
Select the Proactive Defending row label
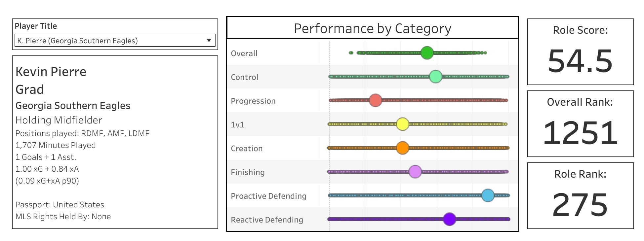click(x=268, y=196)
